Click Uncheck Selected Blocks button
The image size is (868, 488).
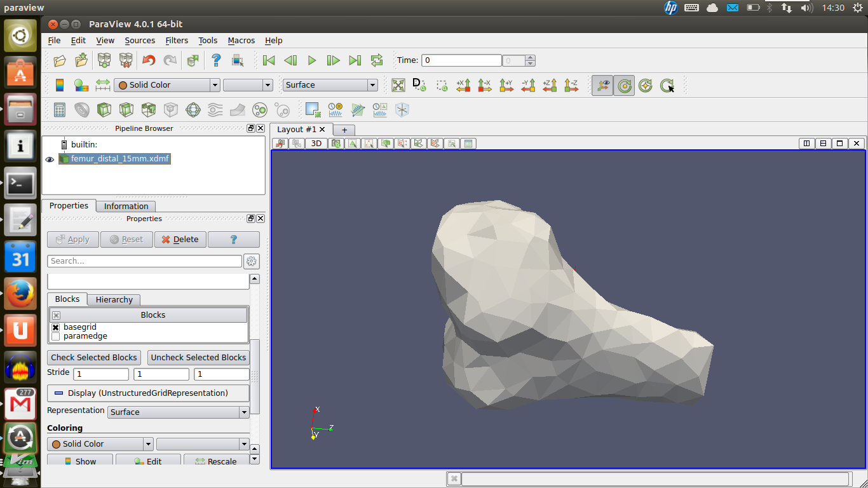coord(198,358)
